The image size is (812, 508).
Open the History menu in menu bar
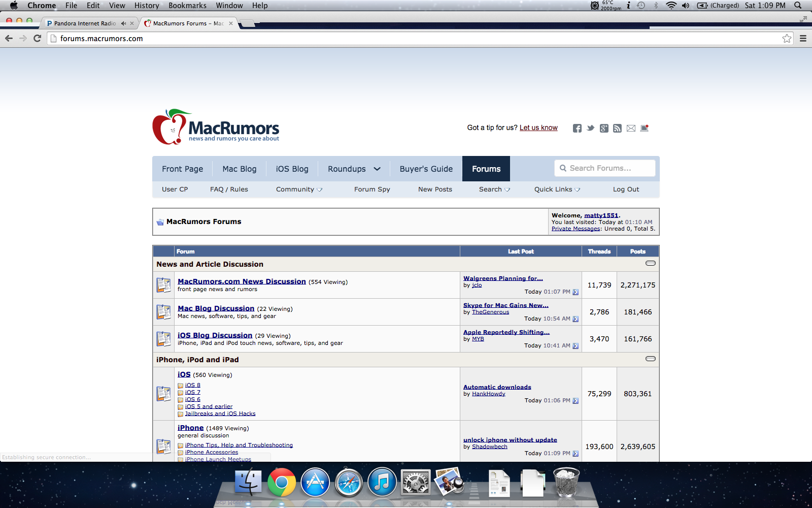click(147, 6)
